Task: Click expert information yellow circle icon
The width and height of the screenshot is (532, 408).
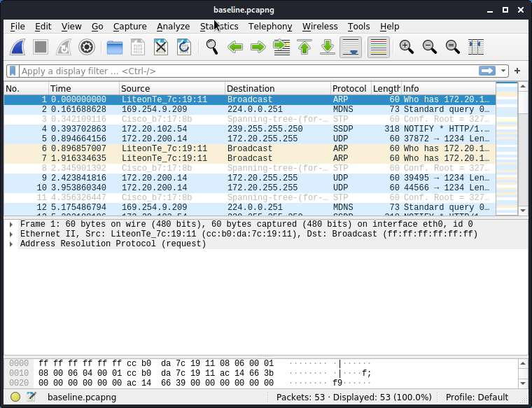Action: (15, 397)
